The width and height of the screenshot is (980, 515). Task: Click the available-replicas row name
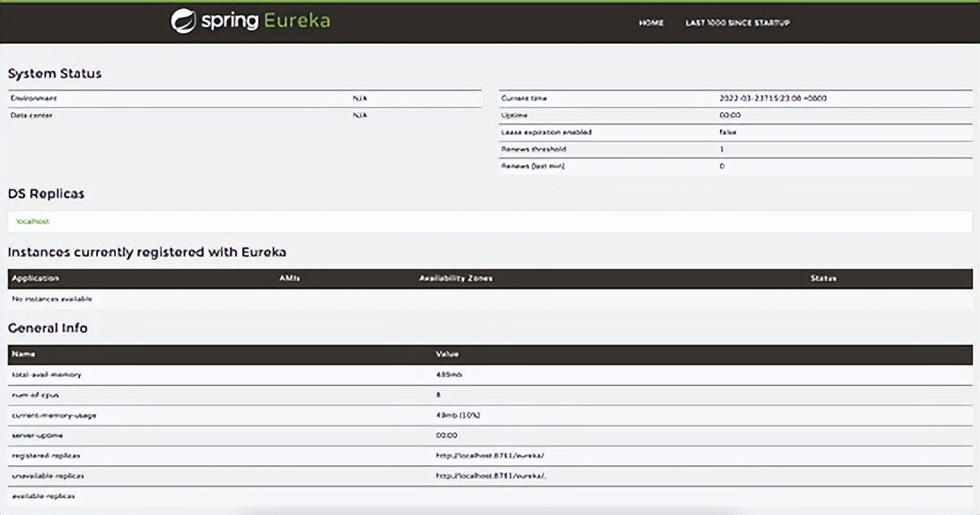(x=43, y=495)
